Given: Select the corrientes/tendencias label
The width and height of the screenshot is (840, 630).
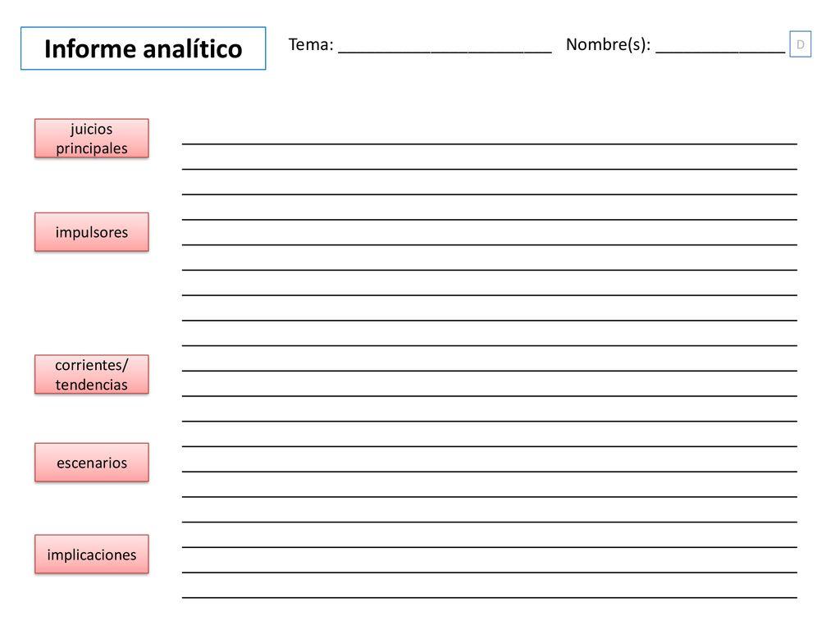Looking at the screenshot, I should click(92, 374).
